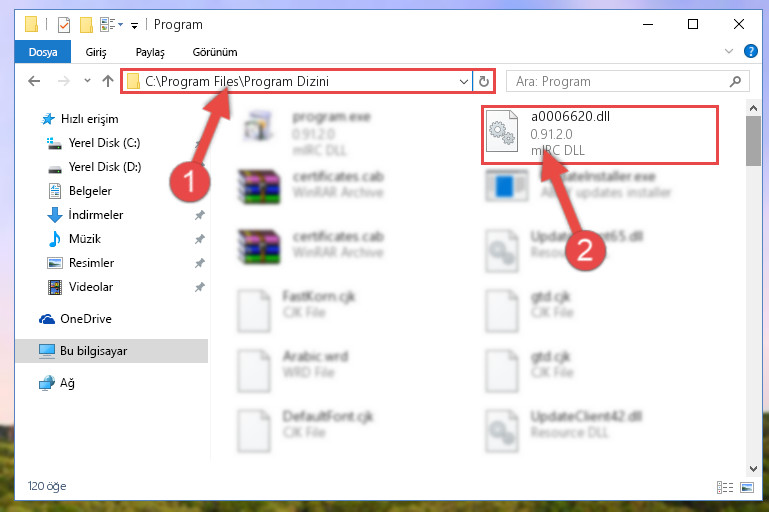Image resolution: width=769 pixels, height=512 pixels.
Task: Click the Ara: Program search field
Action: (618, 81)
